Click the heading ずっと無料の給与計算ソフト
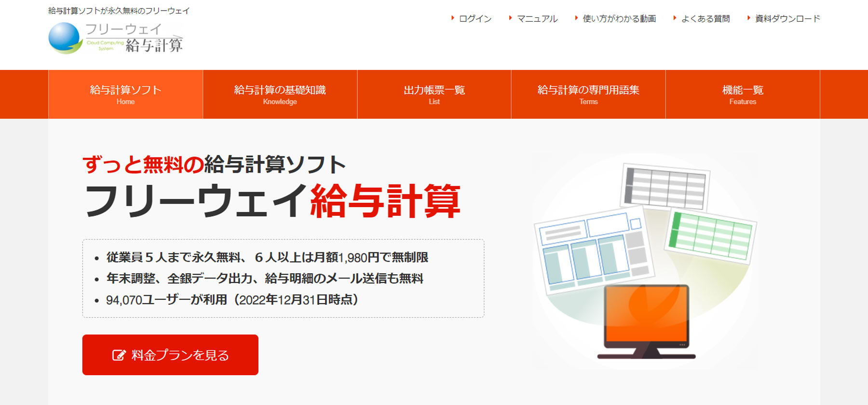This screenshot has height=405, width=868. [214, 165]
